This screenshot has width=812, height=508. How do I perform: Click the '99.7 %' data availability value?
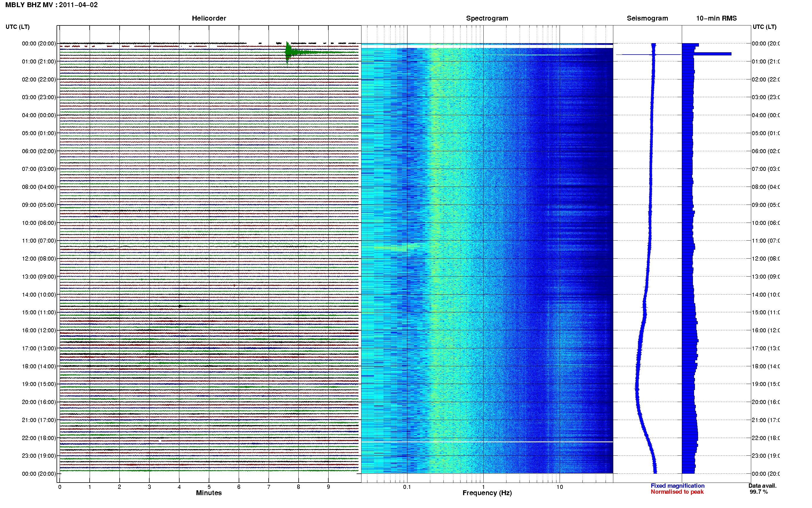coord(759,492)
